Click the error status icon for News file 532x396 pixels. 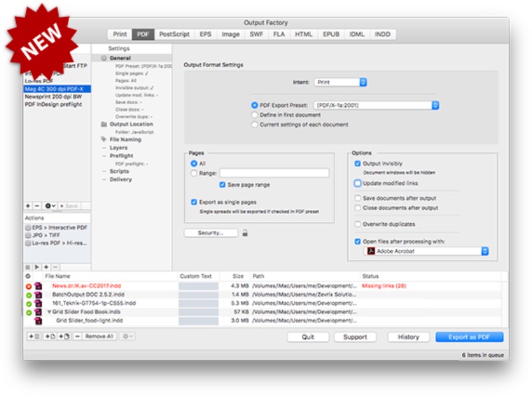[29, 286]
